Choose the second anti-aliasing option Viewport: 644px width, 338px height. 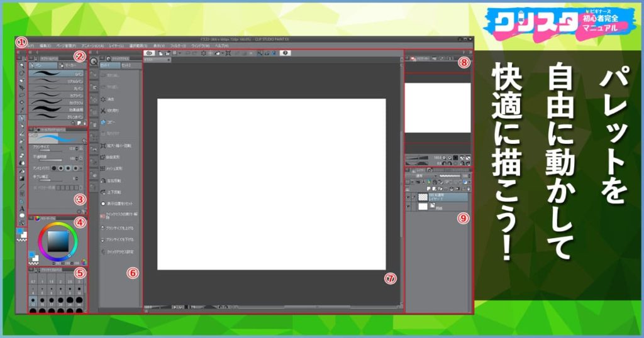tap(61, 168)
